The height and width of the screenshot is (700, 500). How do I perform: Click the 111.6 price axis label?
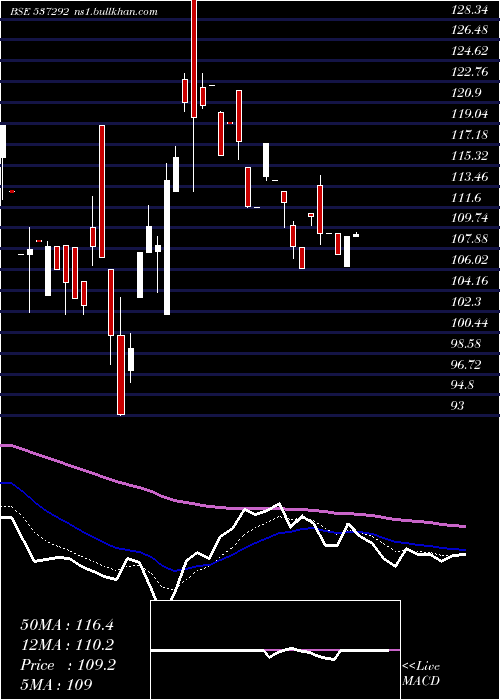pos(466,198)
